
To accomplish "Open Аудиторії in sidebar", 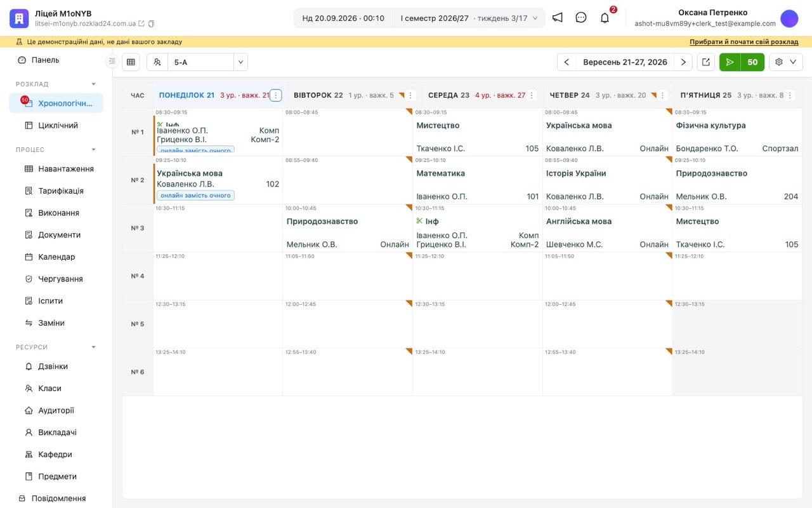I will pos(56,411).
